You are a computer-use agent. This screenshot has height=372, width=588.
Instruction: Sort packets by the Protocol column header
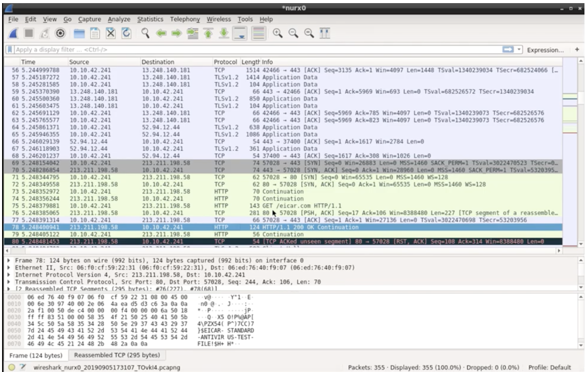point(225,62)
